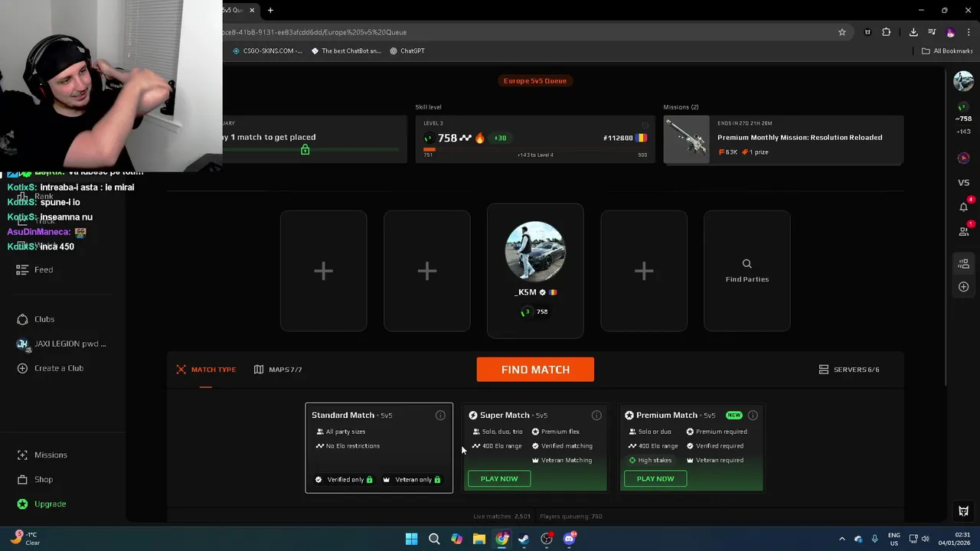This screenshot has height=551, width=980.
Task: Click PLAY NOW on Super Match card
Action: click(x=499, y=479)
